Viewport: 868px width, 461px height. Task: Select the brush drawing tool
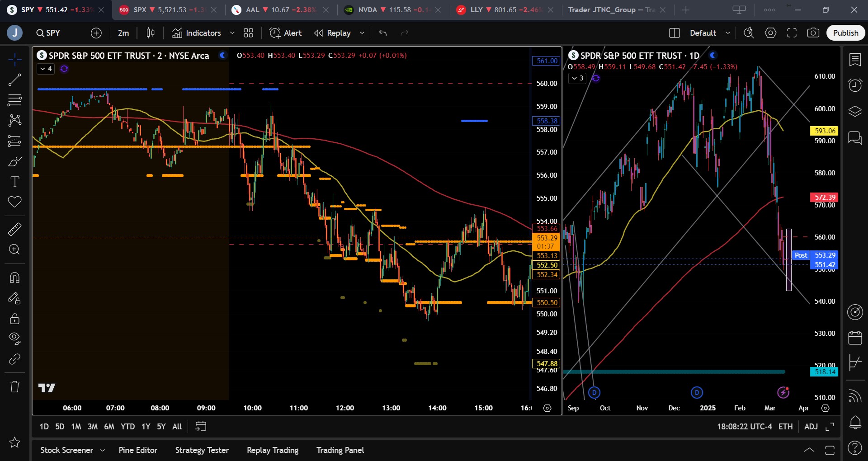[15, 161]
